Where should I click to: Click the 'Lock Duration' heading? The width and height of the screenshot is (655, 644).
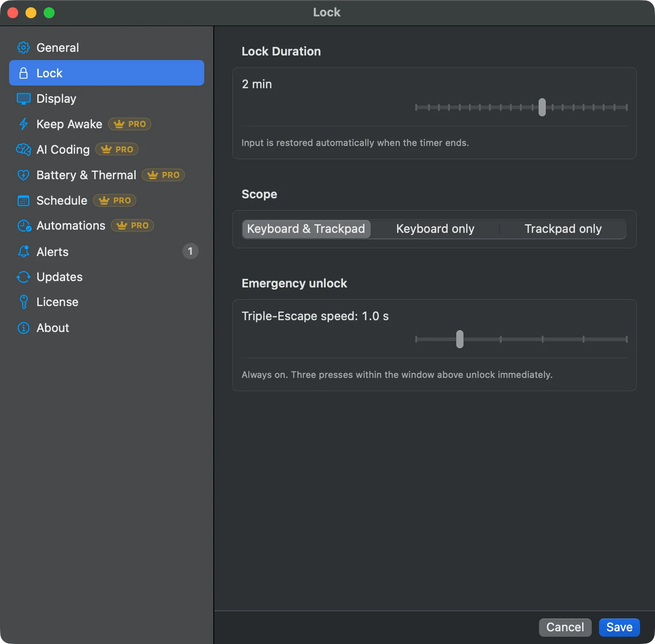[x=281, y=51]
